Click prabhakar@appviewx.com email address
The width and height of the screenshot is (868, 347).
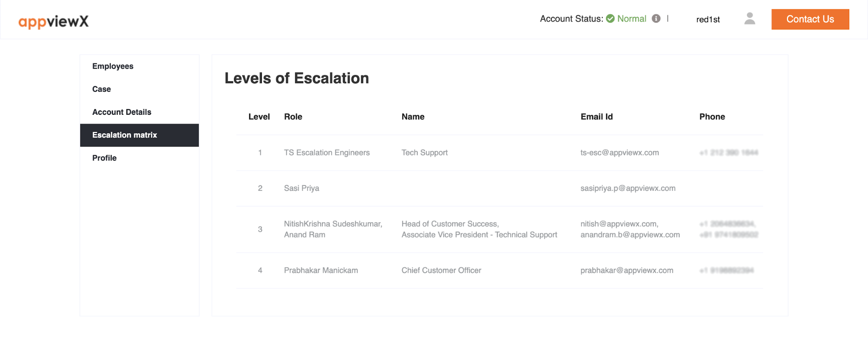pyautogui.click(x=627, y=270)
